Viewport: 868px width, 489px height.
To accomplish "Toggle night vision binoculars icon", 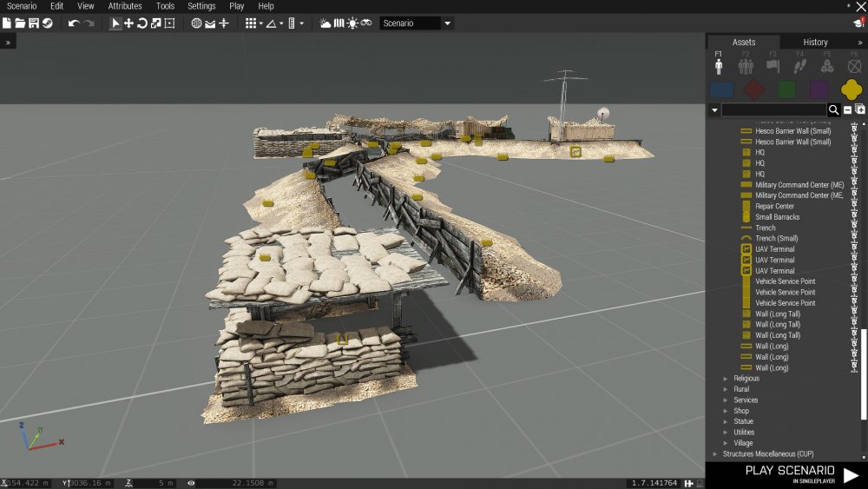I will tap(366, 23).
